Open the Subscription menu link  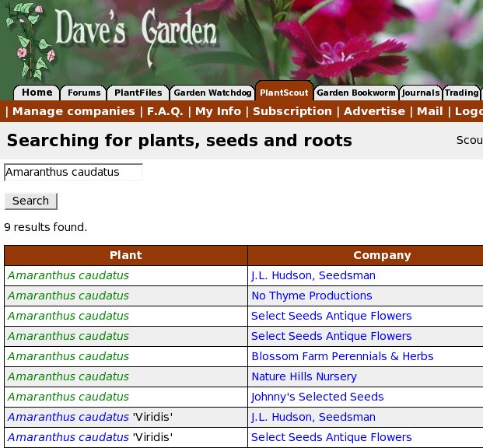292,111
